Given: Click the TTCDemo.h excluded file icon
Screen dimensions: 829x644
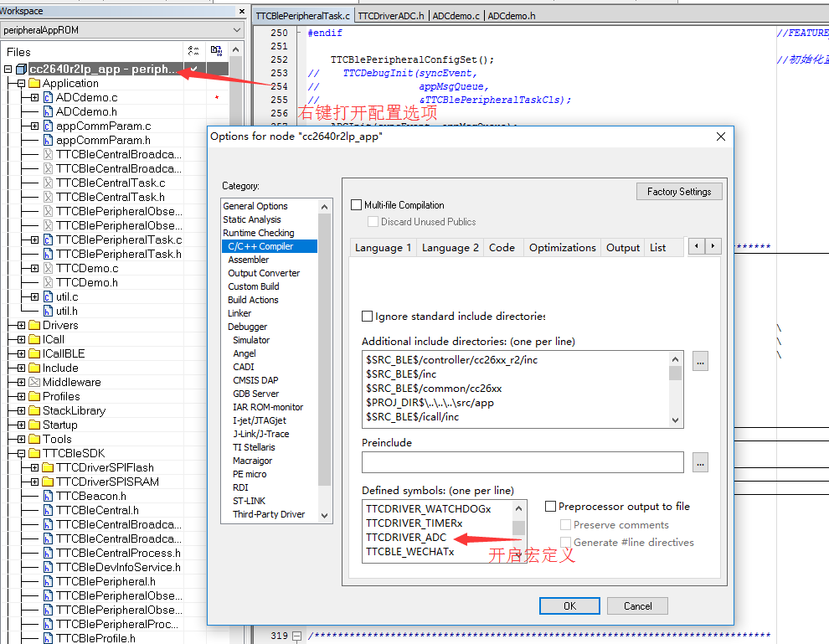Looking at the screenshot, I should [x=48, y=283].
